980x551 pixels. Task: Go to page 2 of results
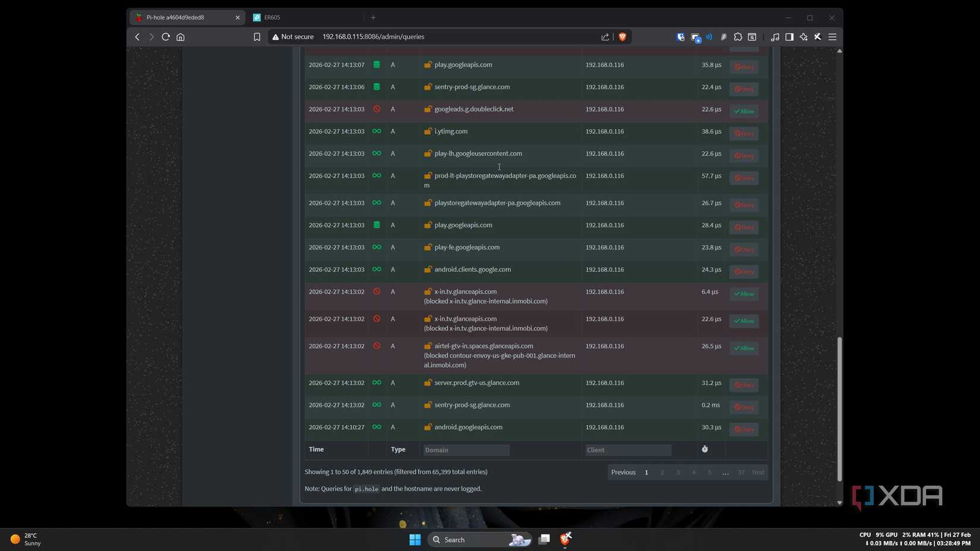(x=662, y=473)
